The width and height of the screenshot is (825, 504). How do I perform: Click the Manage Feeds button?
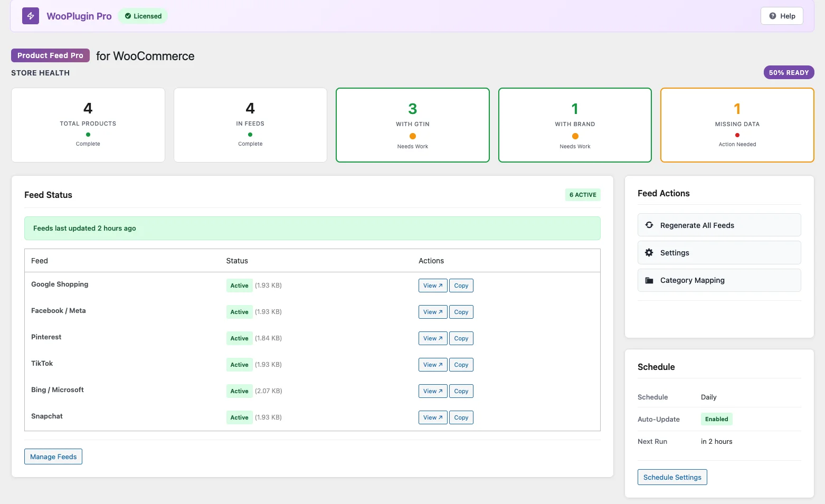pyautogui.click(x=53, y=457)
